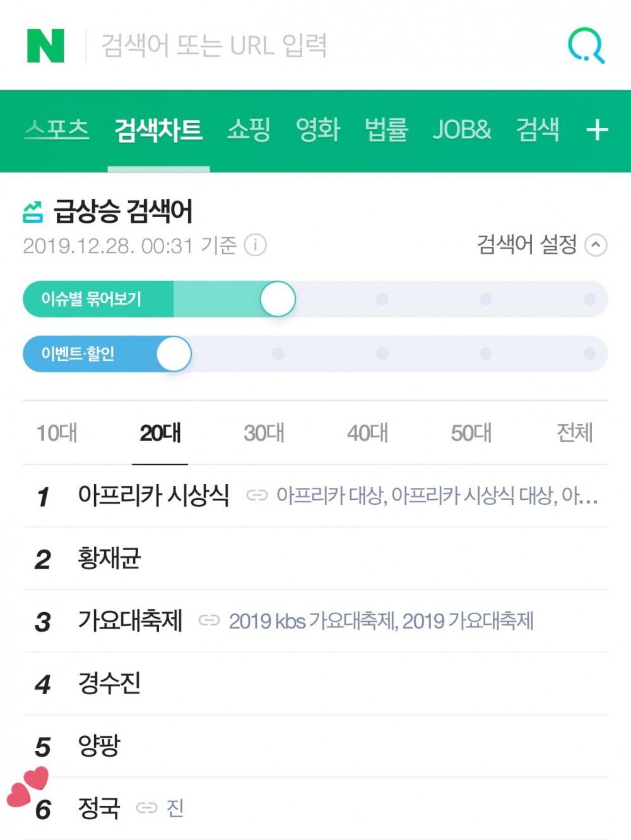Expand related terms ellipsis for 아프리카 시상식

(588, 497)
